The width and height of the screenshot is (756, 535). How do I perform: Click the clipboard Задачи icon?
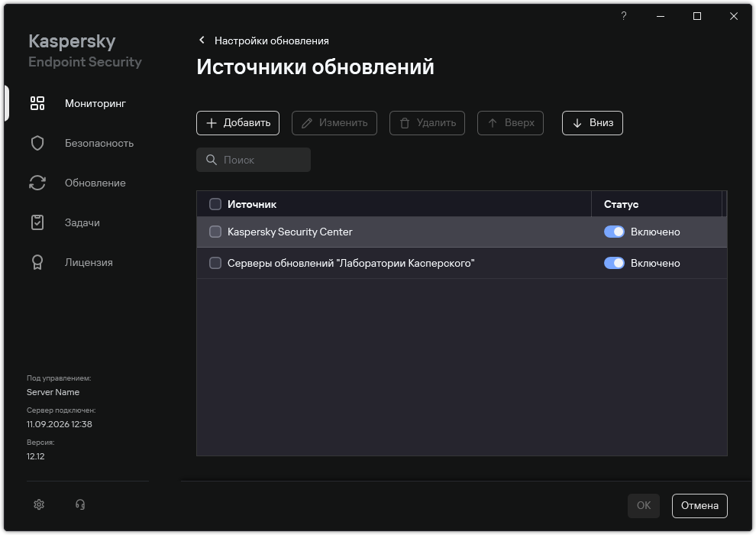point(37,222)
